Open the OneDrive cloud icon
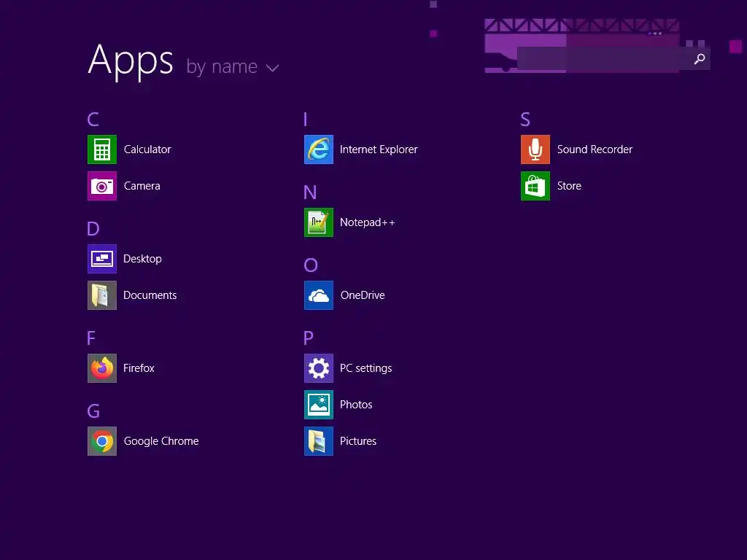Screen dimensions: 747x560 pyautogui.click(x=319, y=295)
